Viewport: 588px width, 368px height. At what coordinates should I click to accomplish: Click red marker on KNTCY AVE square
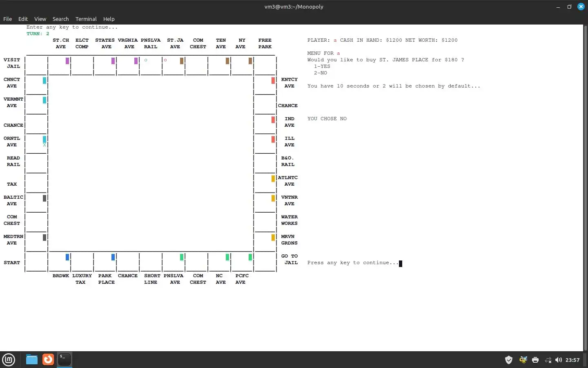pyautogui.click(x=273, y=81)
